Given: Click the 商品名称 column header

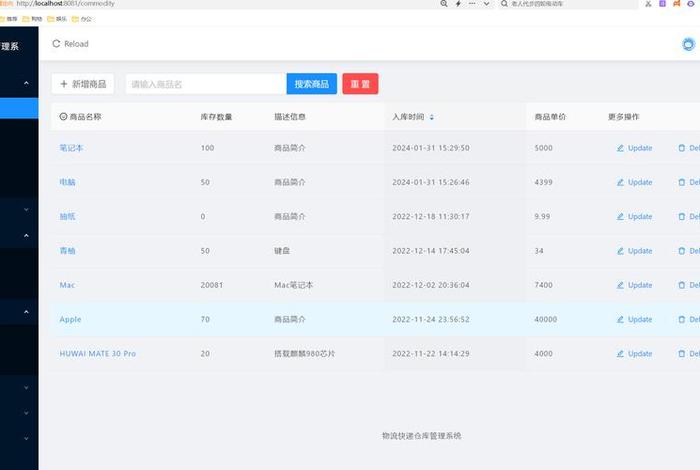Looking at the screenshot, I should click(80, 117).
